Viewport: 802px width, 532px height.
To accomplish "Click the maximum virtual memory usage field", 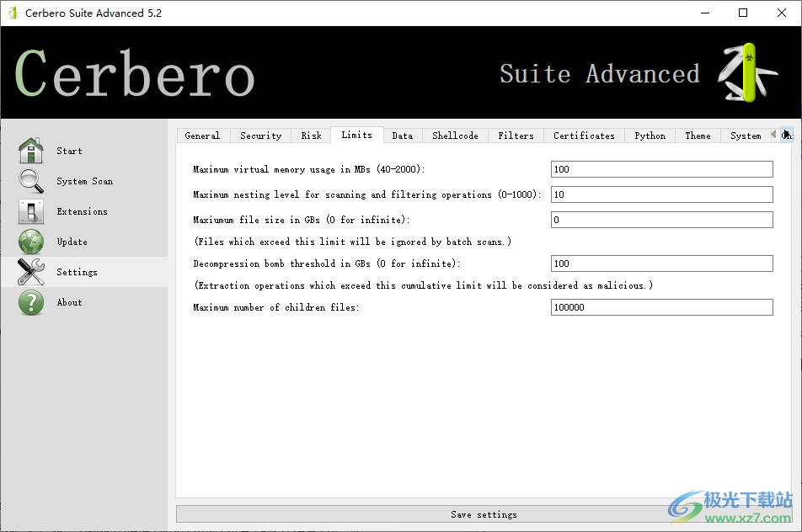I will 661,169.
